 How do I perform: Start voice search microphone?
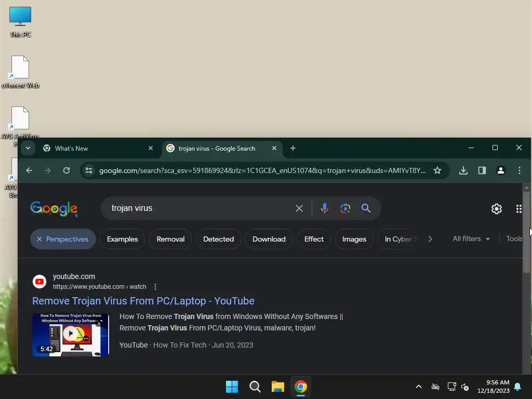(x=324, y=208)
